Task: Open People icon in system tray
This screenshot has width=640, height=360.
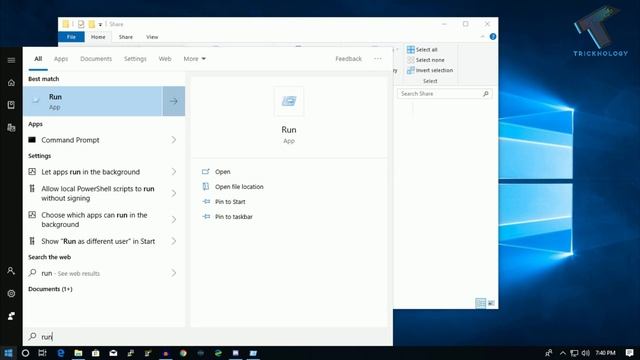Action: click(x=549, y=353)
